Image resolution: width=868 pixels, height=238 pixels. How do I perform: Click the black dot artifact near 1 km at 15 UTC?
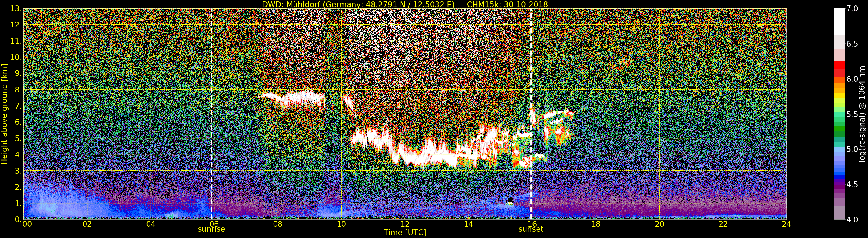[509, 201]
